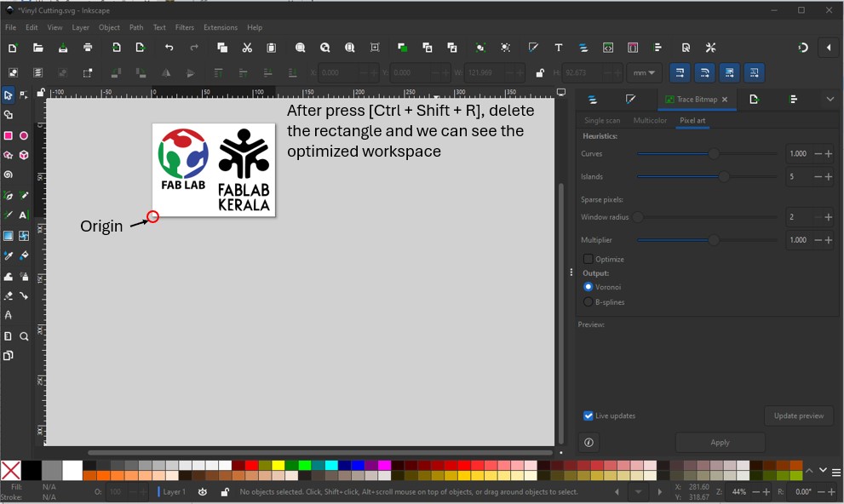Viewport: 844px width, 504px height.
Task: Create a new document via toolbar icon
Action: pyautogui.click(x=13, y=48)
